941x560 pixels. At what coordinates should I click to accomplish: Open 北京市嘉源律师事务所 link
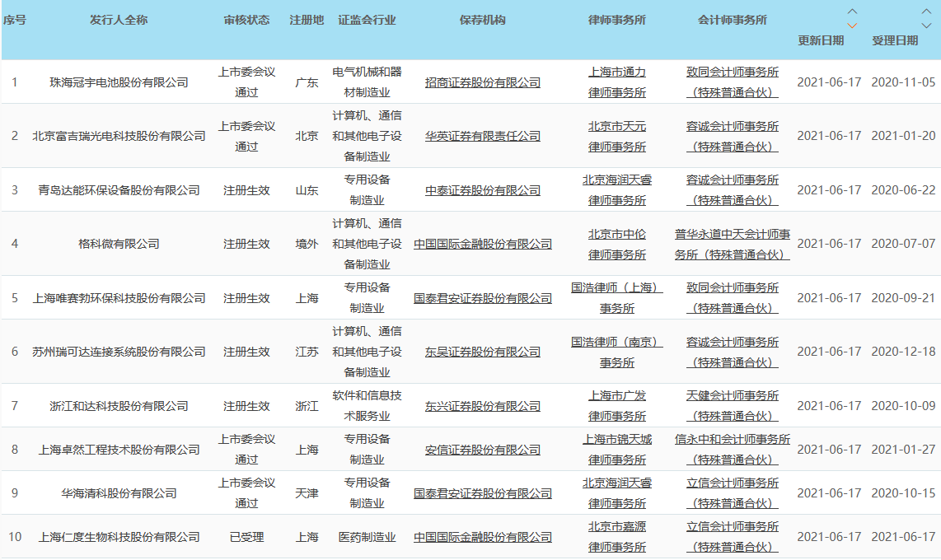617,537
